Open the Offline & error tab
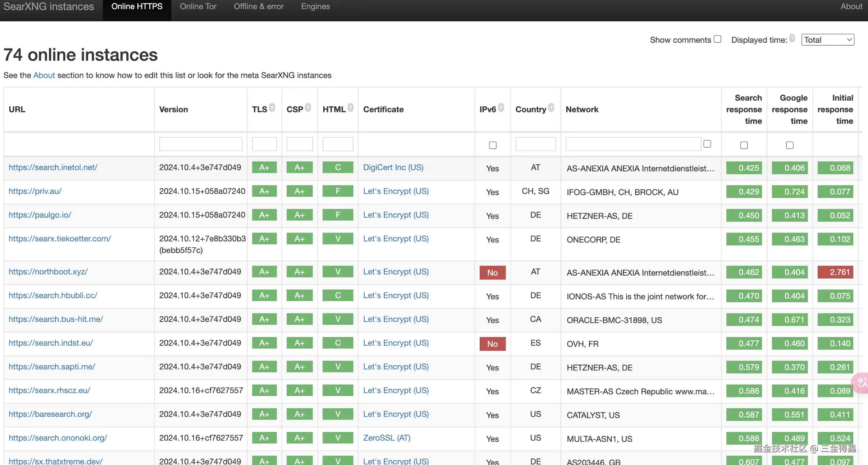The width and height of the screenshot is (868, 465). (259, 6)
